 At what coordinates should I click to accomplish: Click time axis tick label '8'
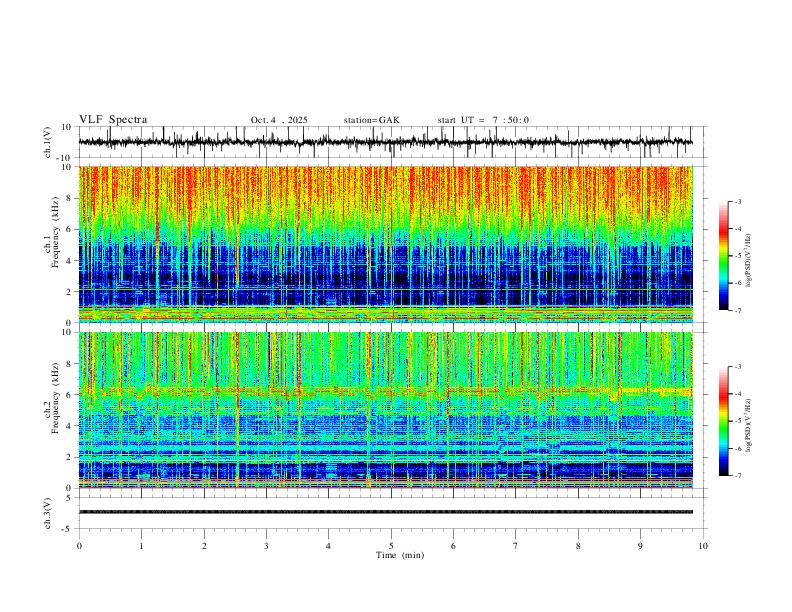point(578,546)
